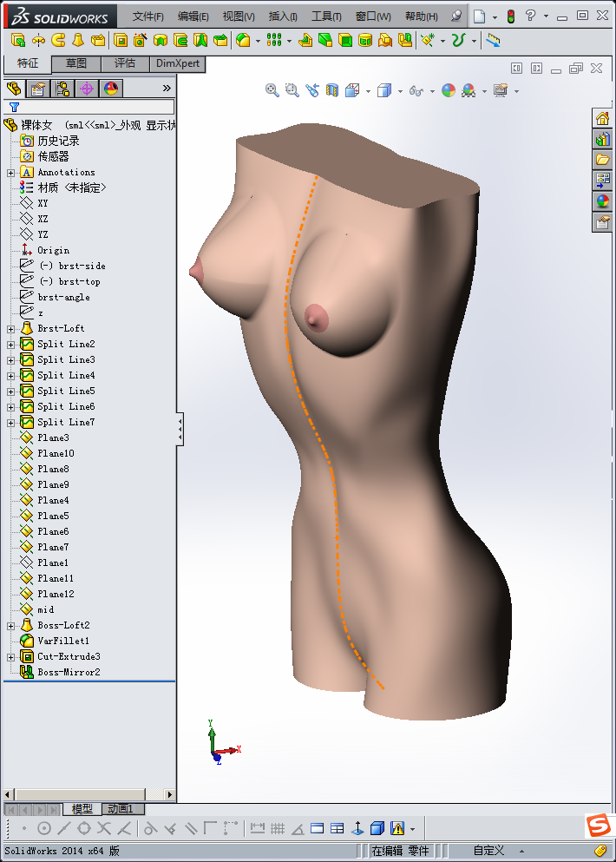The image size is (616, 862).
Task: Select the Fillet tool
Action: coord(243,40)
